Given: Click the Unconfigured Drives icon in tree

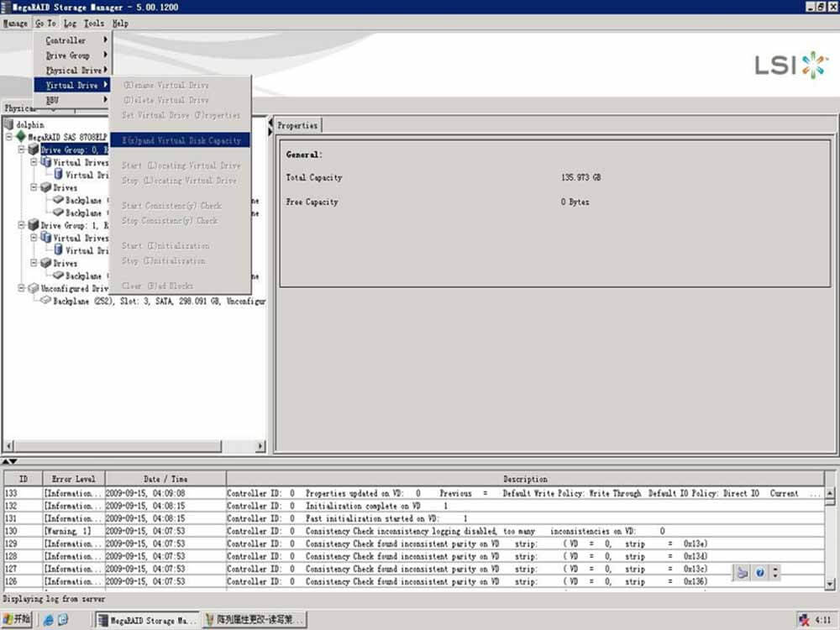Looking at the screenshot, I should click(33, 288).
